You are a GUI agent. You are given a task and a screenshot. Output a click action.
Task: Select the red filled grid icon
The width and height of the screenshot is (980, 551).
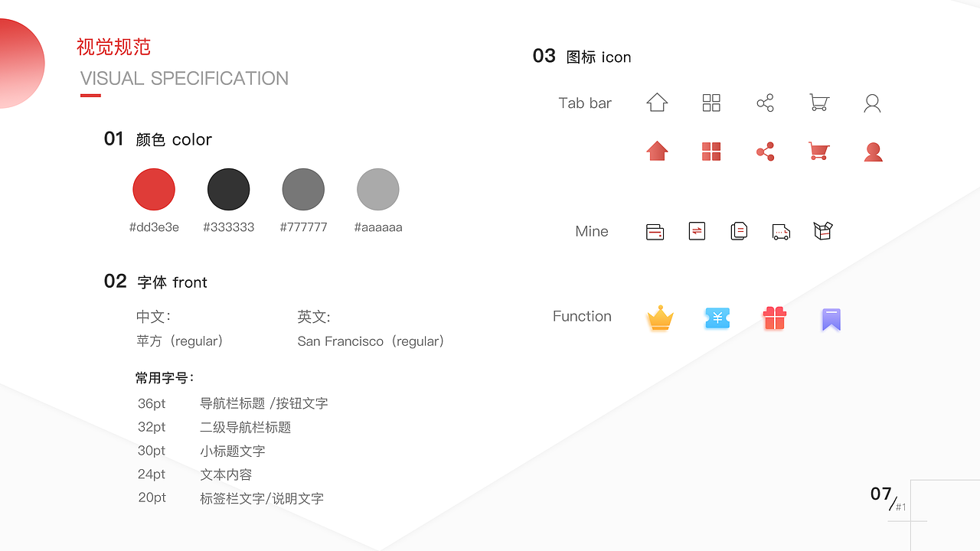coord(711,152)
